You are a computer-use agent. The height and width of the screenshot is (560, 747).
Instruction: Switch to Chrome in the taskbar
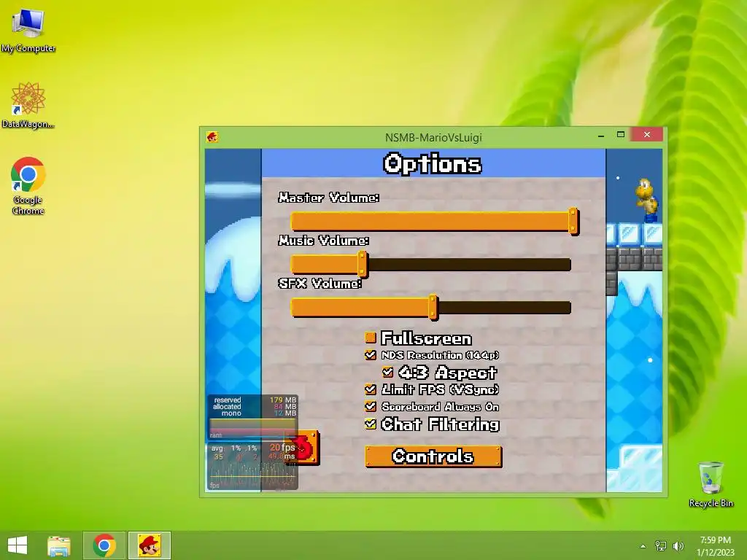click(x=104, y=545)
